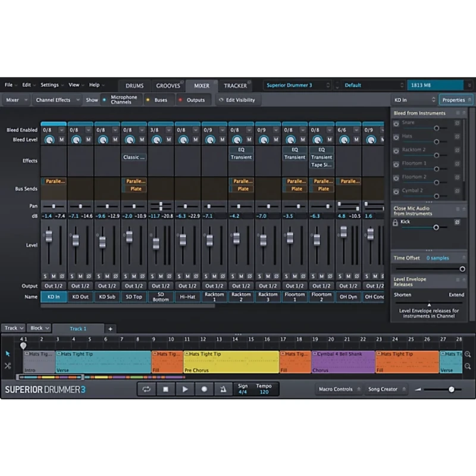This screenshot has height=476, width=476.
Task: Open the Settings menu
Action: point(51,84)
